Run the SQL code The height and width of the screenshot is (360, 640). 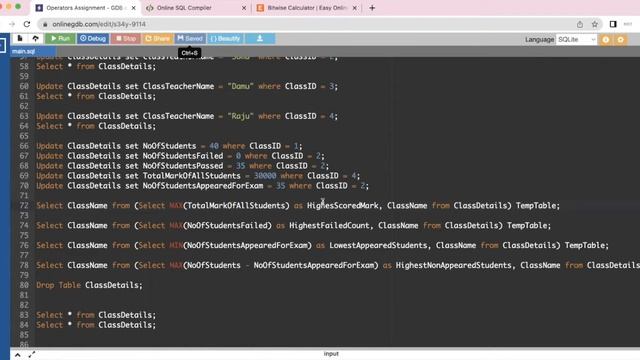coord(60,38)
